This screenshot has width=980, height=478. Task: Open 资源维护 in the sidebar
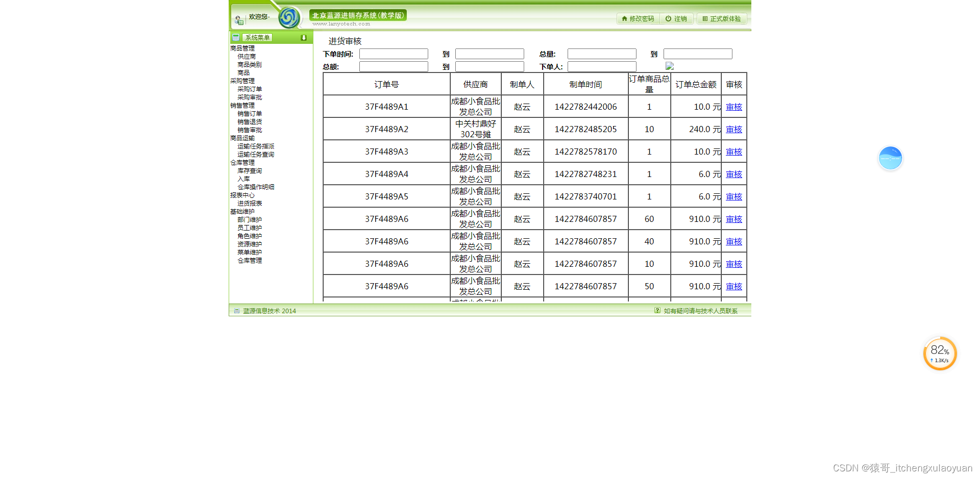coord(250,244)
